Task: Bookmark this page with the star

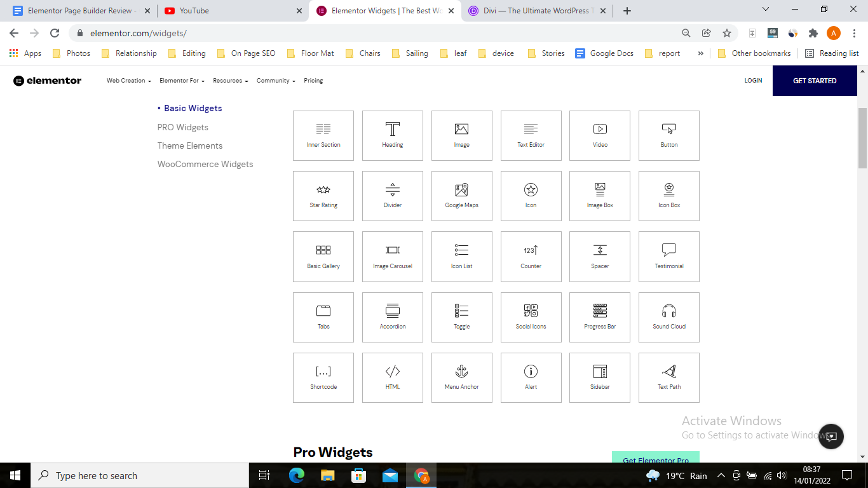Action: (727, 33)
